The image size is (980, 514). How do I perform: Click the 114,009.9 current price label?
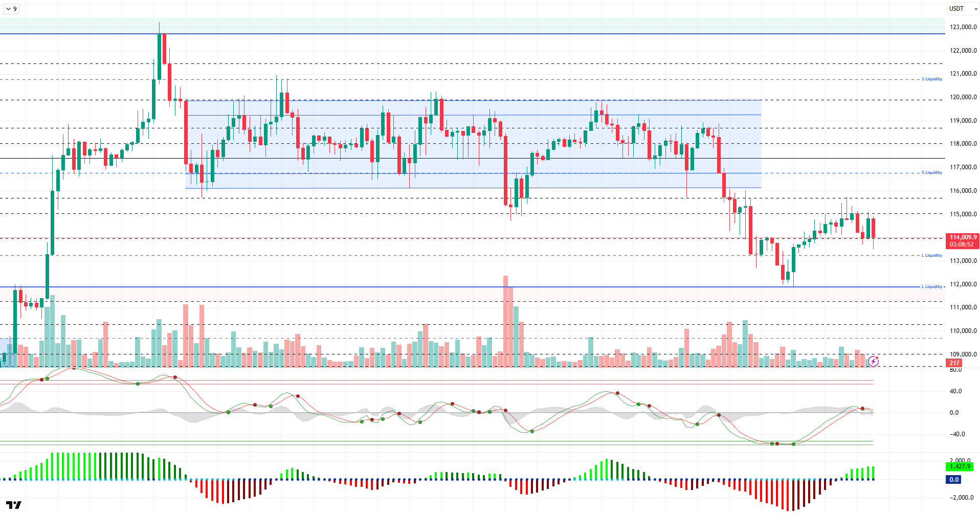(963, 241)
